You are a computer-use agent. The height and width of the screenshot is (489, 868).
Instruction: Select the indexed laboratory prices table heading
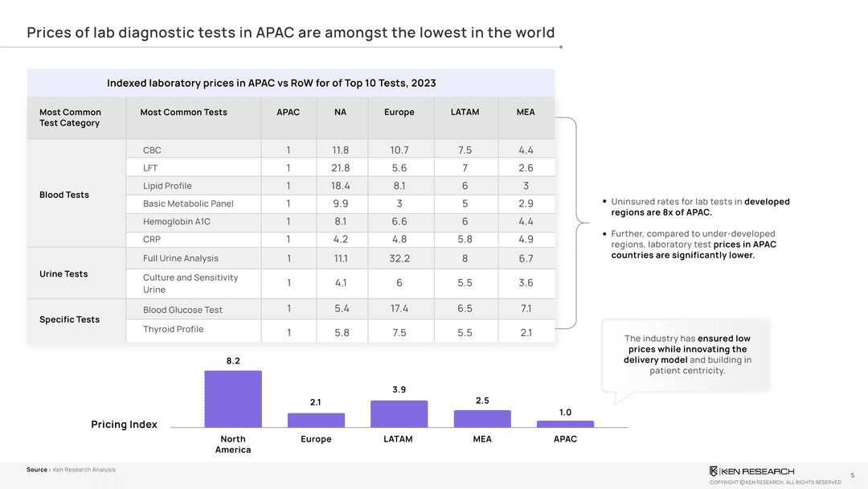(272, 83)
